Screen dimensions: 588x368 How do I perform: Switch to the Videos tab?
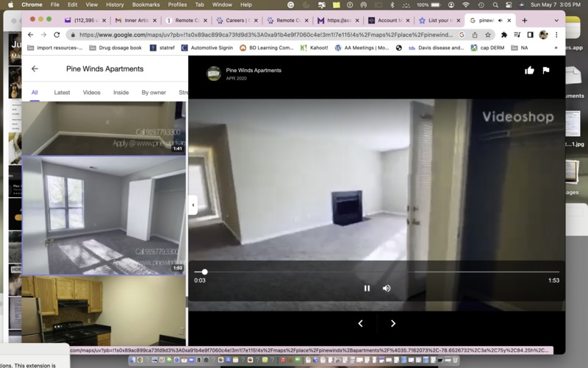click(91, 93)
